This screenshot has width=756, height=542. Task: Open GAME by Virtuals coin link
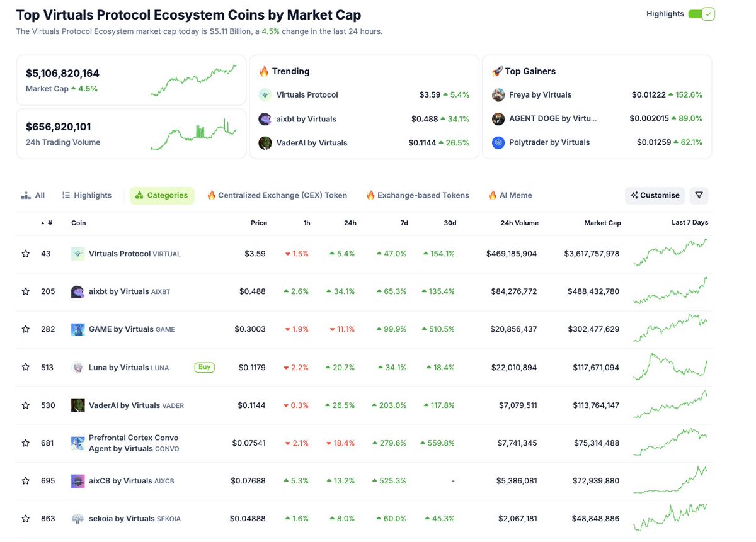point(132,329)
